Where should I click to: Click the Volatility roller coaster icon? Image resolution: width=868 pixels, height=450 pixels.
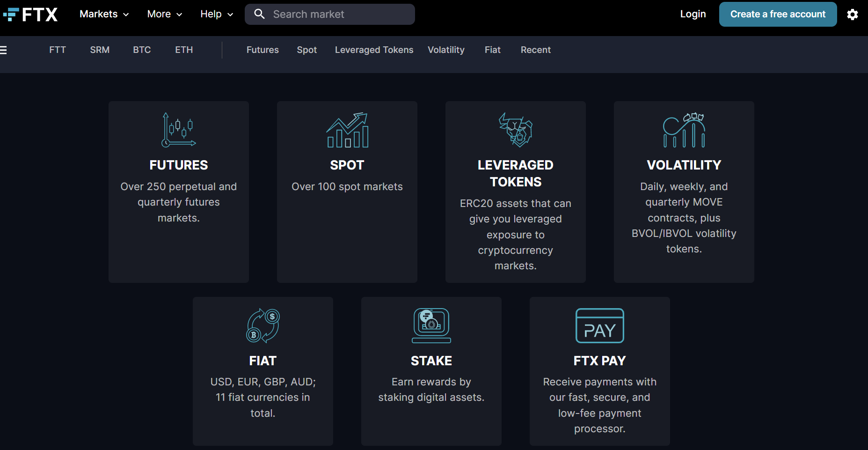coord(684,130)
